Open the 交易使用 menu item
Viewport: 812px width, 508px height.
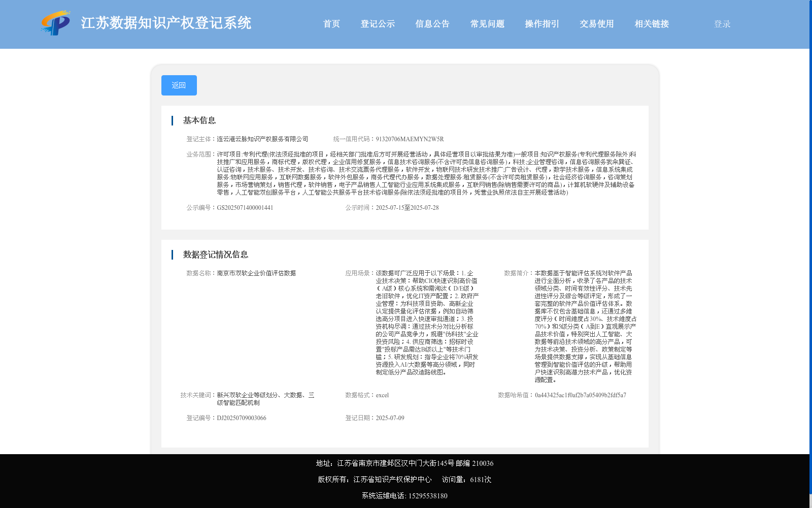[597, 24]
